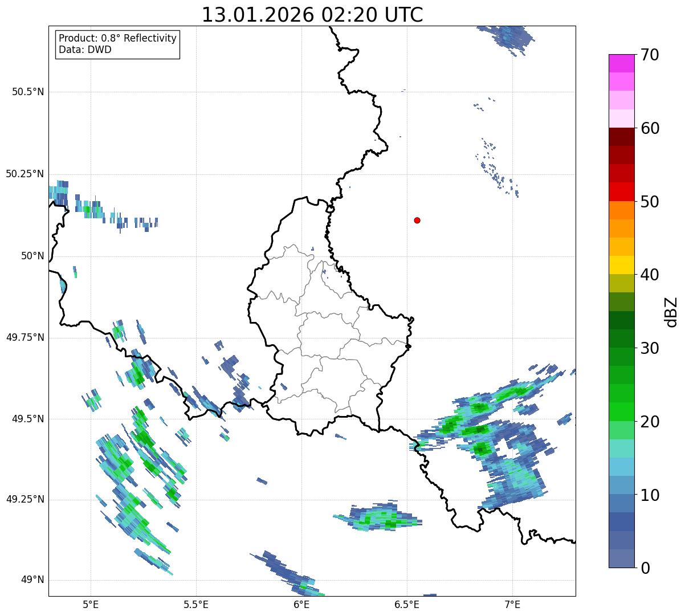
Task: Click the 49°N latitude label
Action: click(x=32, y=580)
